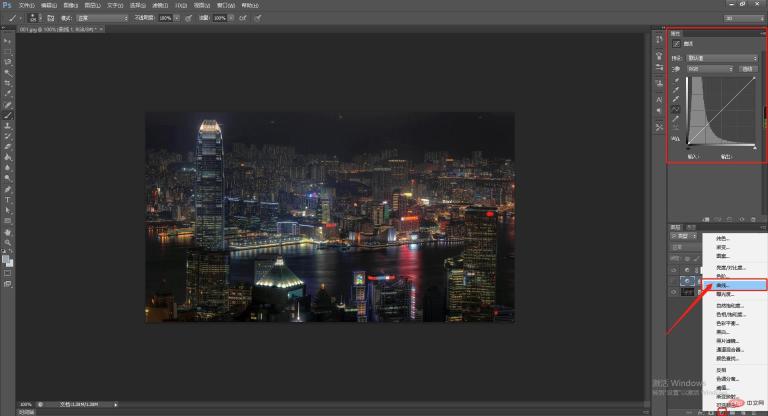Click the Curves adjustment icon in Properties

676,44
